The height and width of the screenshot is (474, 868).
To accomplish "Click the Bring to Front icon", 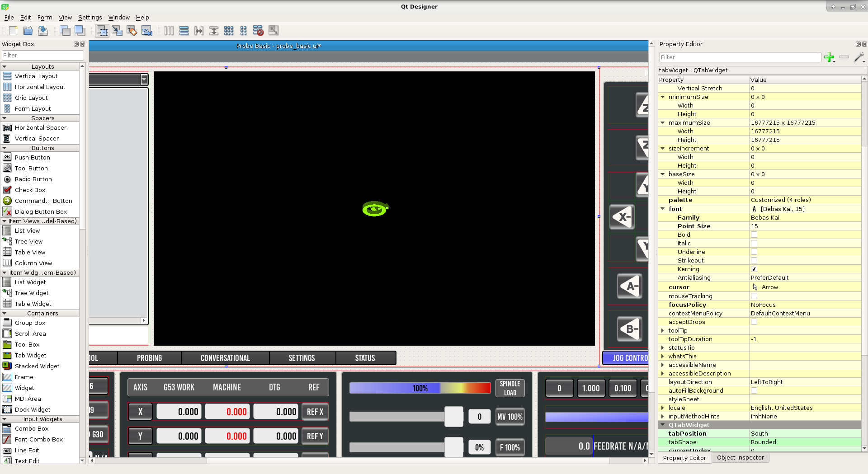I will [80, 31].
